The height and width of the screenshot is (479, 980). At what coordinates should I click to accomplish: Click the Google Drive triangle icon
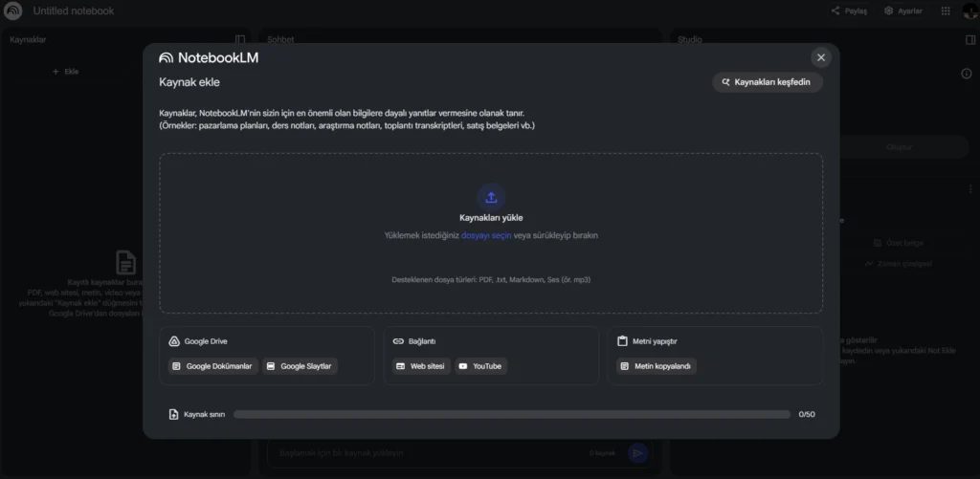(x=174, y=341)
